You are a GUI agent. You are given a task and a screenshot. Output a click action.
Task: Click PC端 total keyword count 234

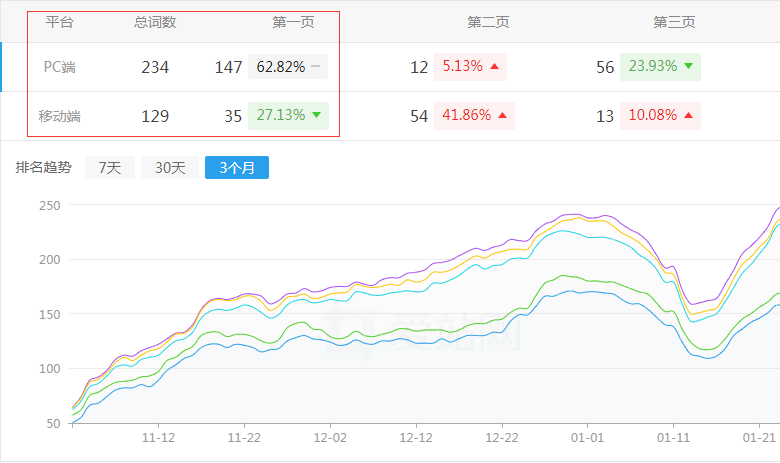pyautogui.click(x=155, y=67)
